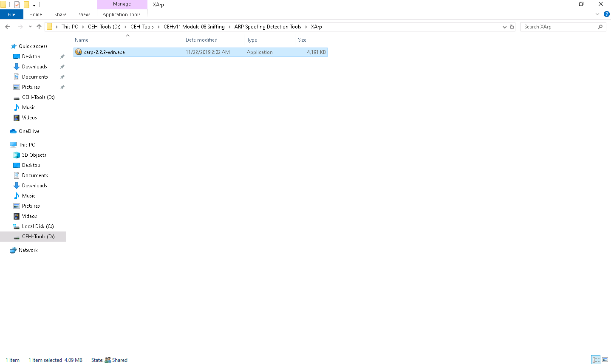The width and height of the screenshot is (611, 364).
Task: Refresh the XArp folder view
Action: pyautogui.click(x=512, y=27)
